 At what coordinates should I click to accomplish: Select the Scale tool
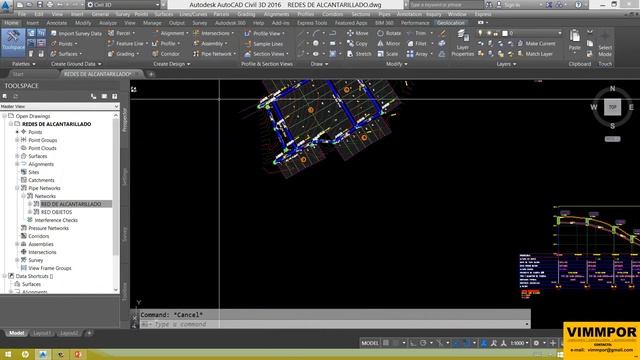click(x=387, y=54)
